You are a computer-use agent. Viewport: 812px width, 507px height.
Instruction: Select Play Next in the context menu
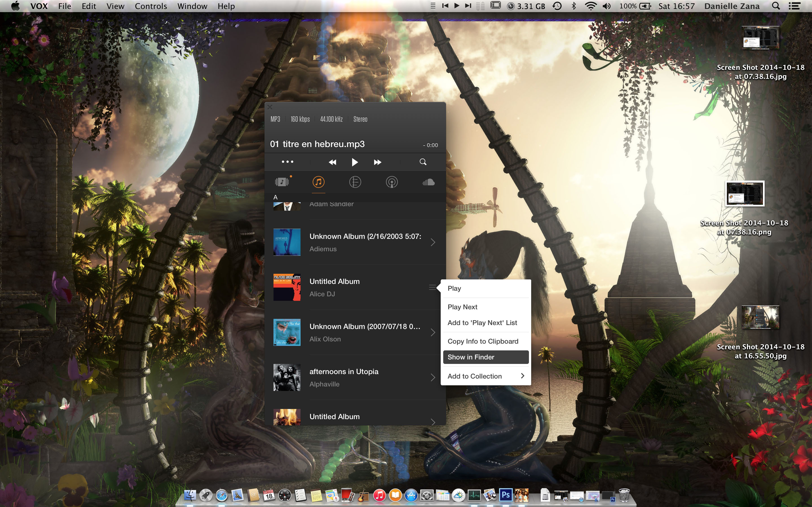coord(462,307)
